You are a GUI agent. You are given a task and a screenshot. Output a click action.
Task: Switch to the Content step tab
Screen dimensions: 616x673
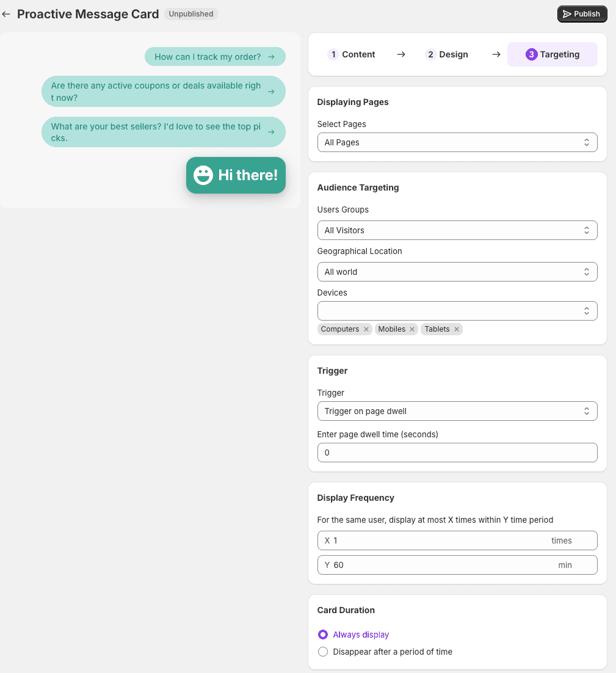(x=351, y=54)
